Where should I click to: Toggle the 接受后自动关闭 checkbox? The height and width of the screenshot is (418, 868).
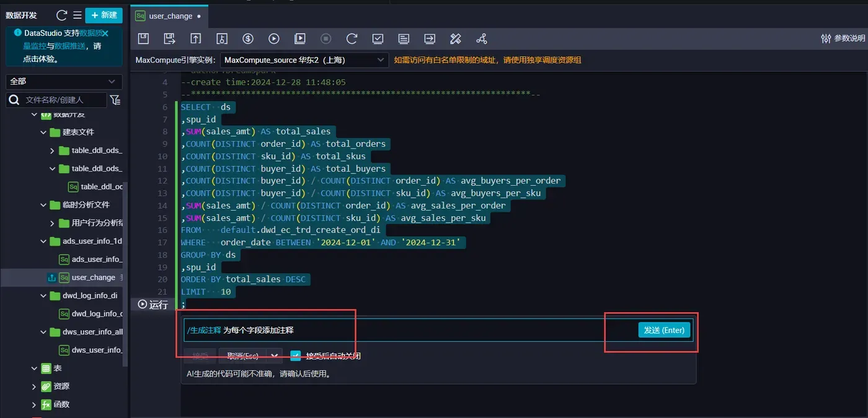[296, 355]
